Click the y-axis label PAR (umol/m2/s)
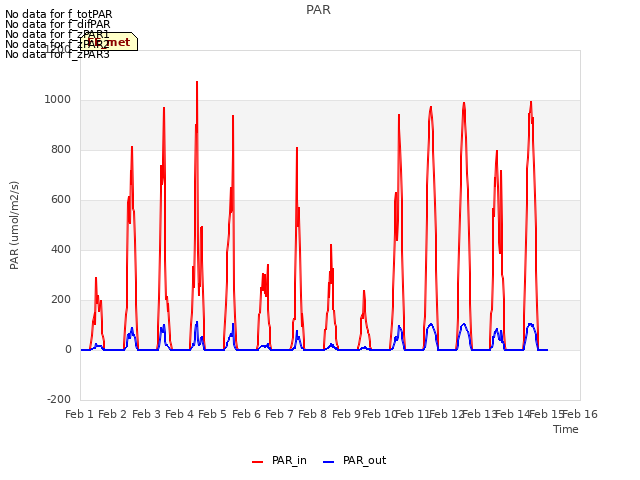 [14, 225]
